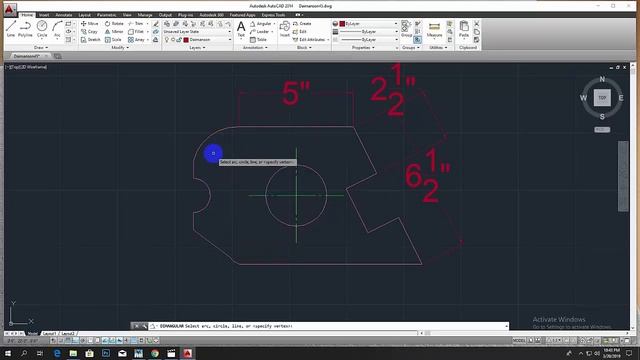Click the Dimension layer red color swatch

click(x=186, y=40)
